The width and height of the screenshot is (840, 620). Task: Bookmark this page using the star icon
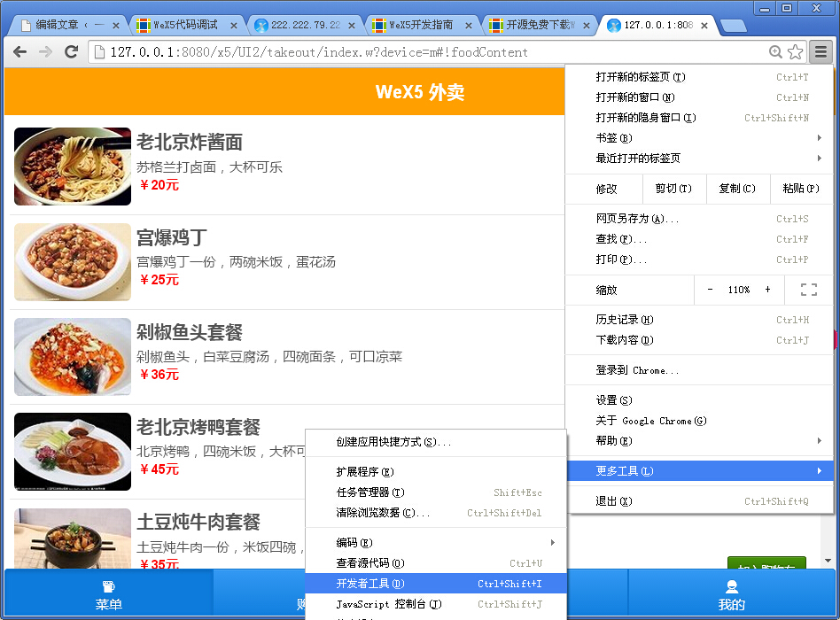click(x=795, y=52)
